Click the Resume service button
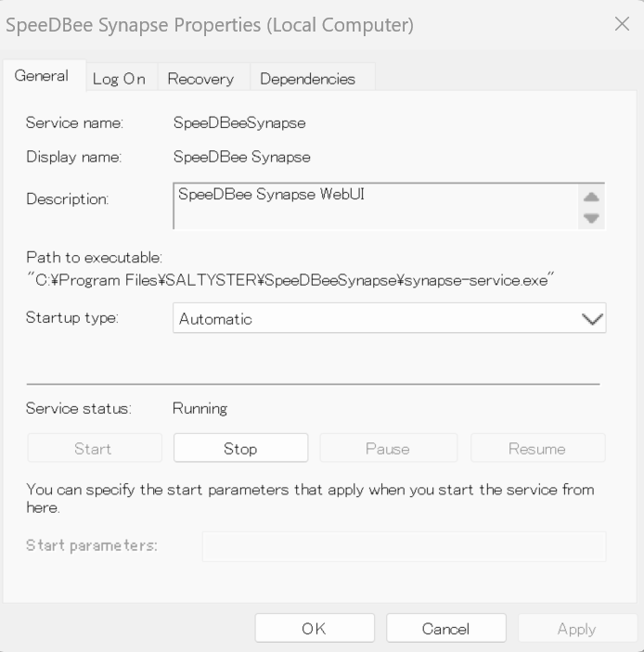644x652 pixels. (x=537, y=449)
